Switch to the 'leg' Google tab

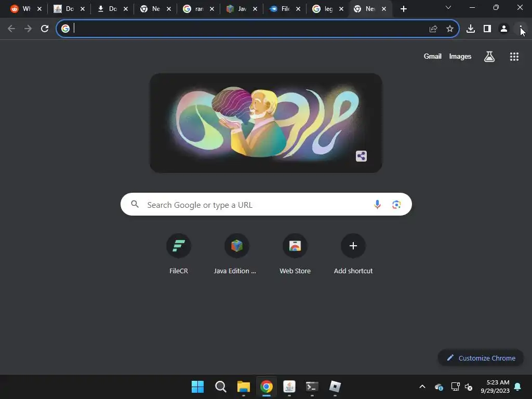click(322, 9)
